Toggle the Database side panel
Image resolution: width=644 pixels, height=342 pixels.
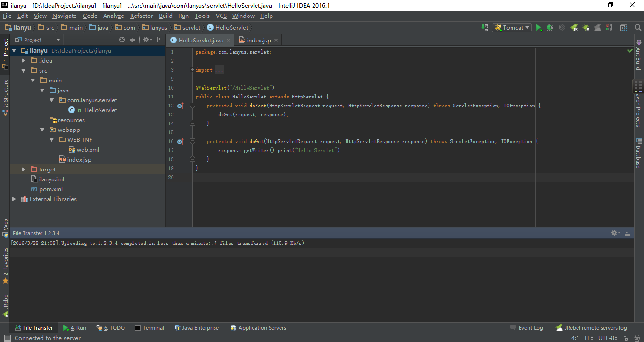click(638, 153)
